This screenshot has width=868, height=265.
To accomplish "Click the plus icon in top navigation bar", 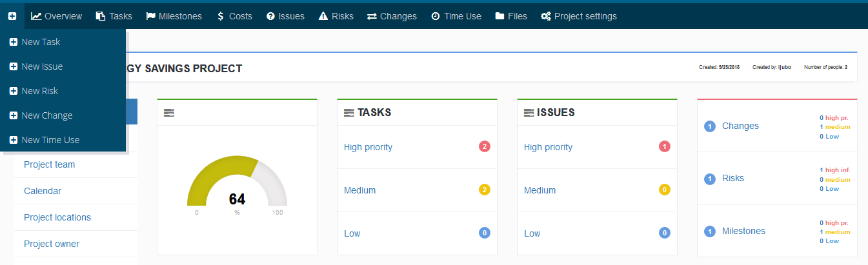I will (12, 16).
